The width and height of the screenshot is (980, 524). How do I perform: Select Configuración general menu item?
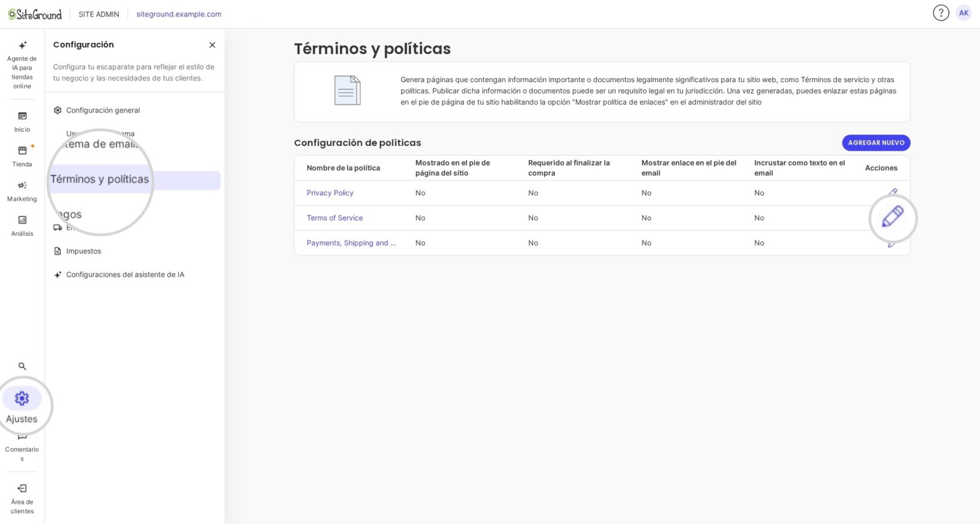point(97,110)
